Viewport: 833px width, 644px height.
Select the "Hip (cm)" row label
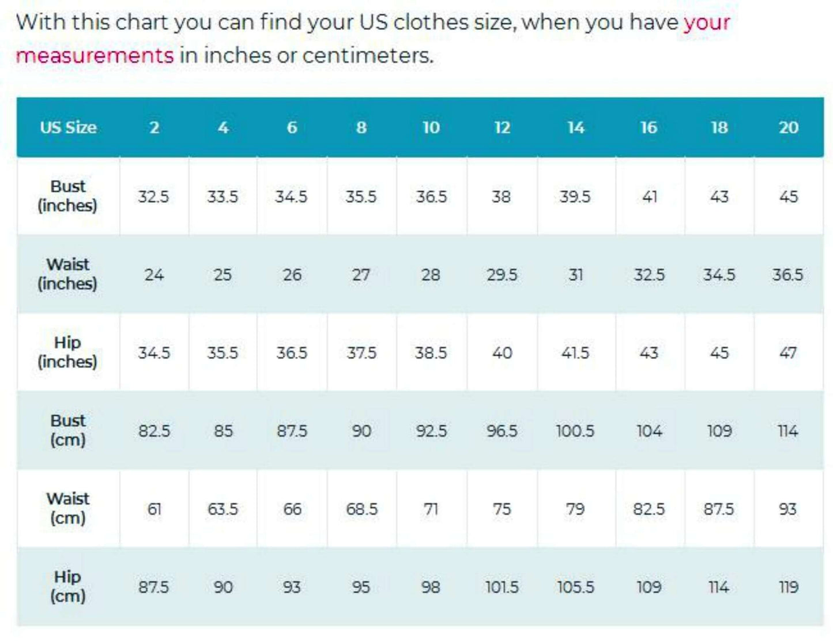click(x=68, y=586)
